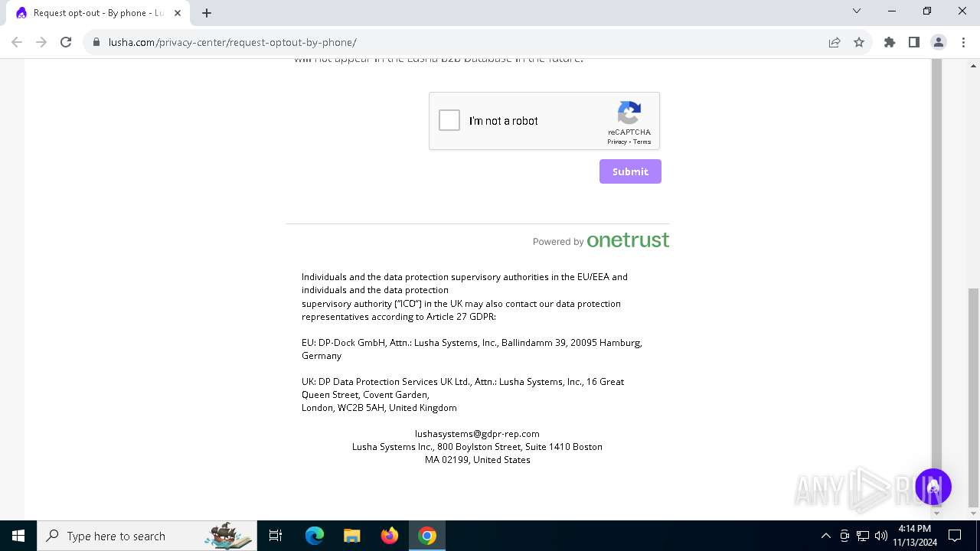Image resolution: width=980 pixels, height=551 pixels.
Task: Switch to Chrome taskbar icon
Action: [x=427, y=536]
